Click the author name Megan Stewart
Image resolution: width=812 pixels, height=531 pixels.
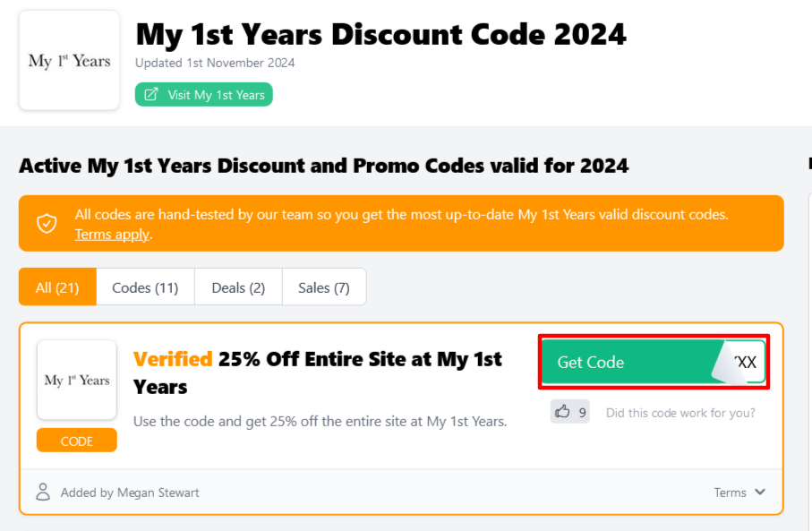[158, 492]
